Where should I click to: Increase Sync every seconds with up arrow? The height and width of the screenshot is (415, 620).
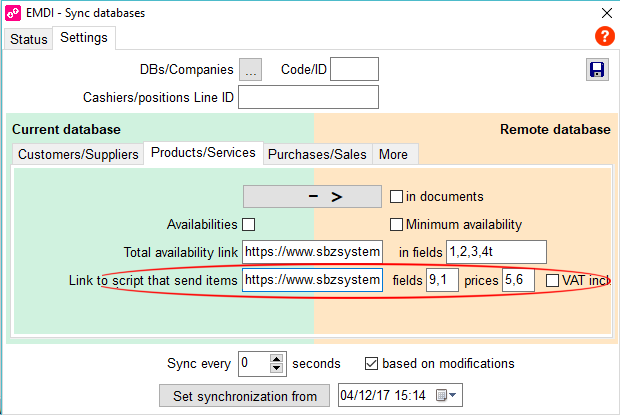(276, 358)
